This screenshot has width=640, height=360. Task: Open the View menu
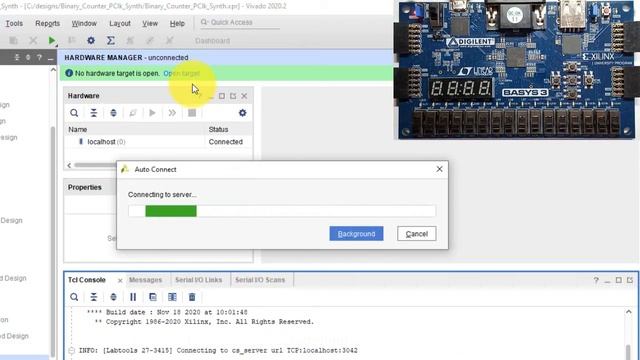[x=150, y=23]
